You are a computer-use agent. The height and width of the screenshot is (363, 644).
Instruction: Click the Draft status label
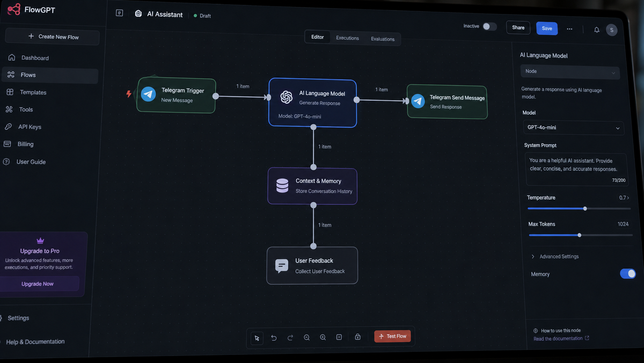pos(205,16)
